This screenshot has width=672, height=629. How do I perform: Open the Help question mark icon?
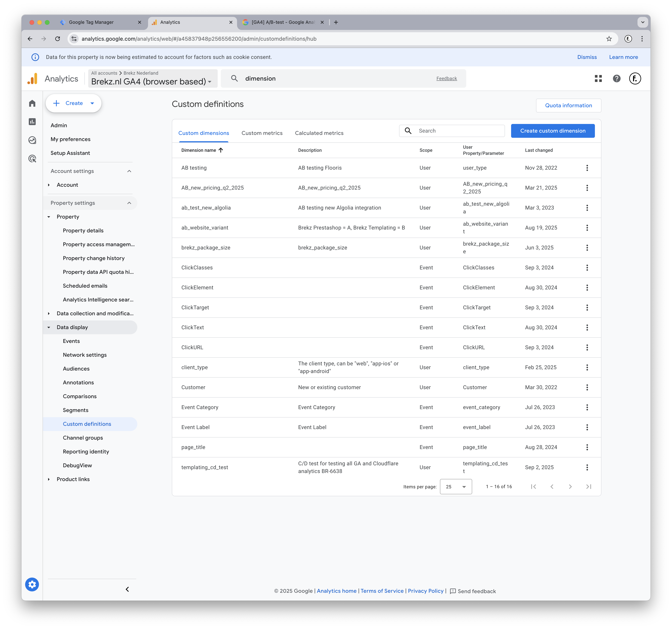(x=617, y=78)
